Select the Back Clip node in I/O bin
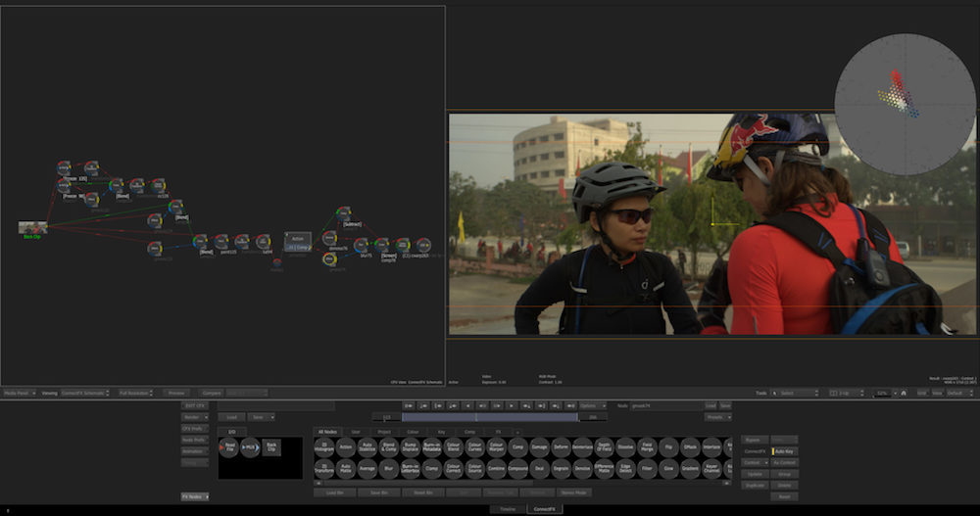 (271, 447)
